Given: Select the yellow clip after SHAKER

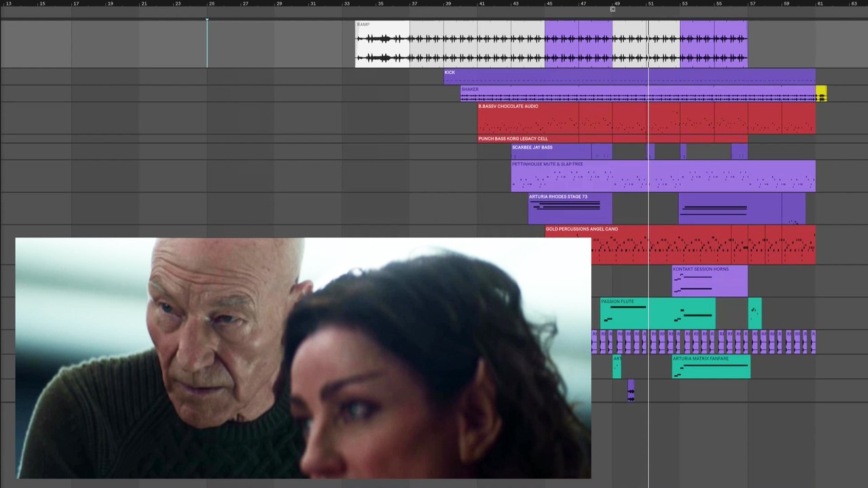Looking at the screenshot, I should (821, 94).
